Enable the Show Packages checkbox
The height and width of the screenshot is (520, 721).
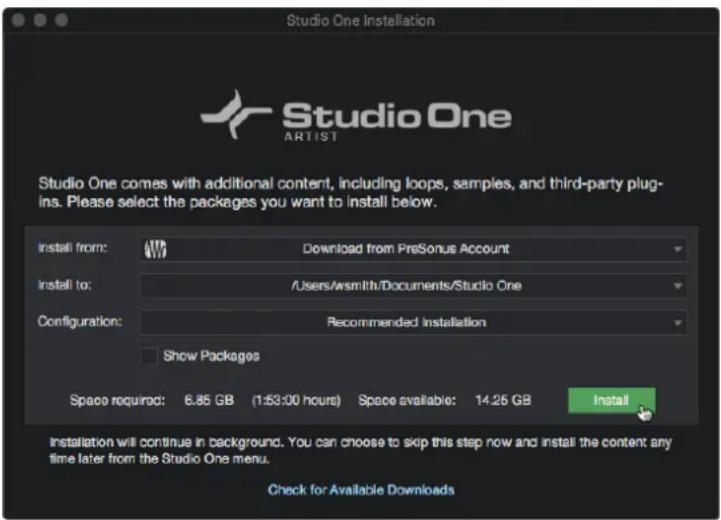(x=149, y=356)
